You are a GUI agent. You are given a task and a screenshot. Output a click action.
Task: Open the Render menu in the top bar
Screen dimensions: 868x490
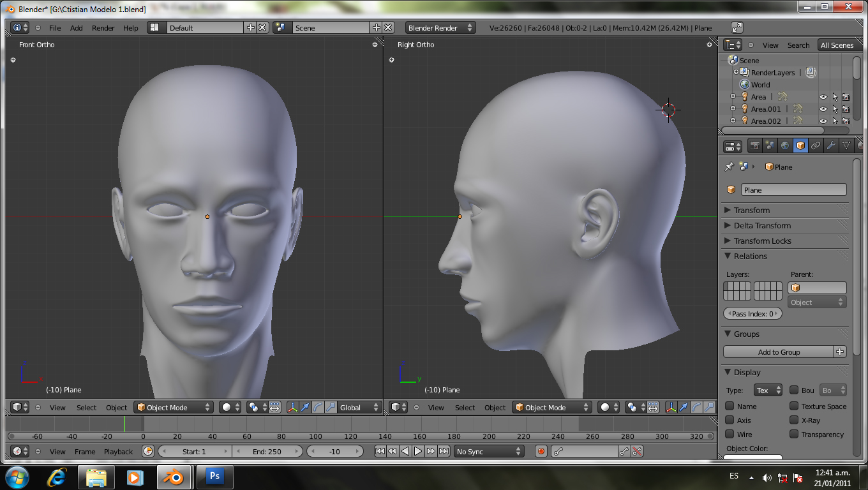click(103, 28)
